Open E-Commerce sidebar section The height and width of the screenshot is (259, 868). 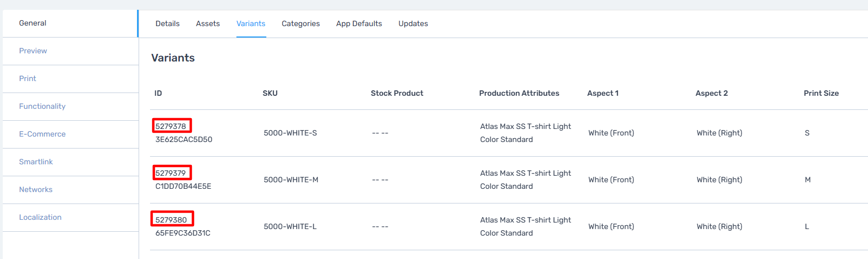click(71, 134)
